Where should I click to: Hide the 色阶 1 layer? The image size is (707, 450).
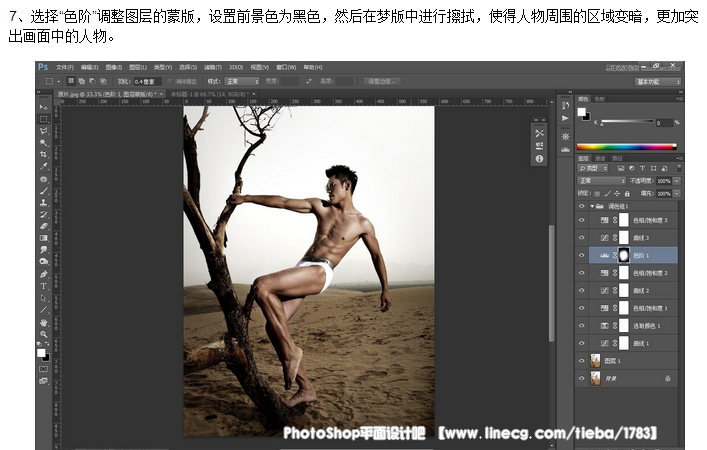(581, 255)
